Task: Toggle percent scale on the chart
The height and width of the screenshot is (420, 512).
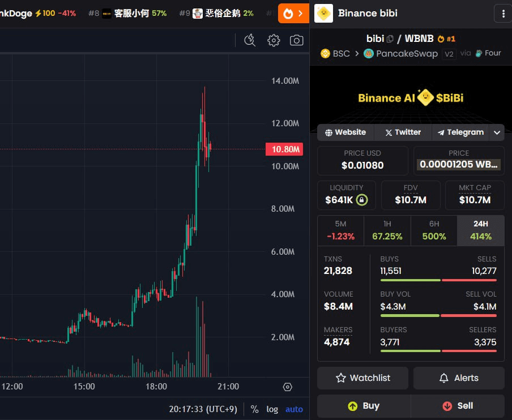Action: click(254, 409)
